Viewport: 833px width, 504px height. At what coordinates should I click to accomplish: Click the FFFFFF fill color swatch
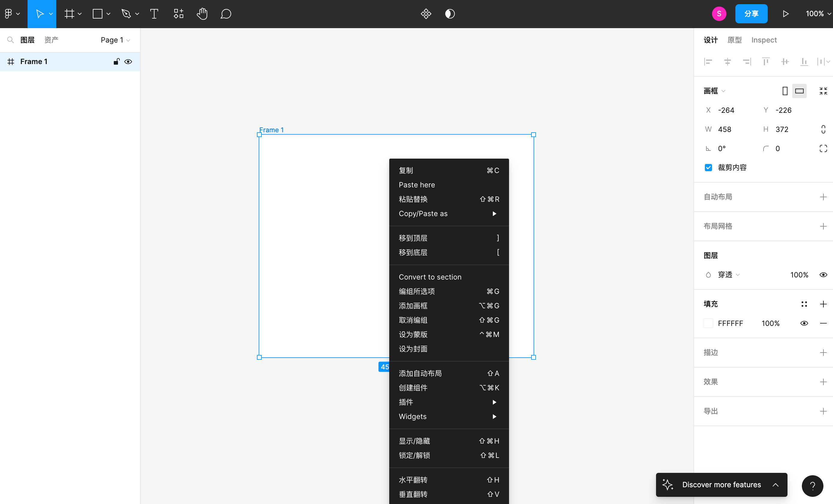(708, 323)
